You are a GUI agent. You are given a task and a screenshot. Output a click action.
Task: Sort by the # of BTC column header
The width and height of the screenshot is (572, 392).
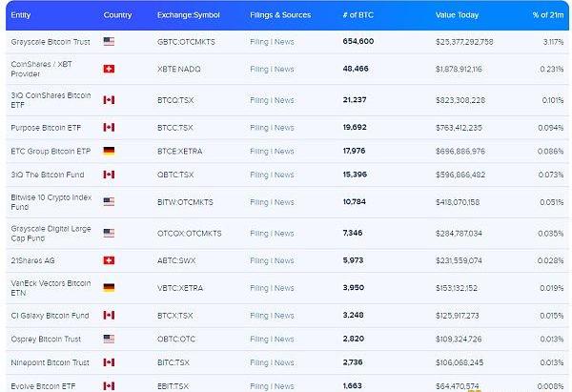tap(357, 15)
